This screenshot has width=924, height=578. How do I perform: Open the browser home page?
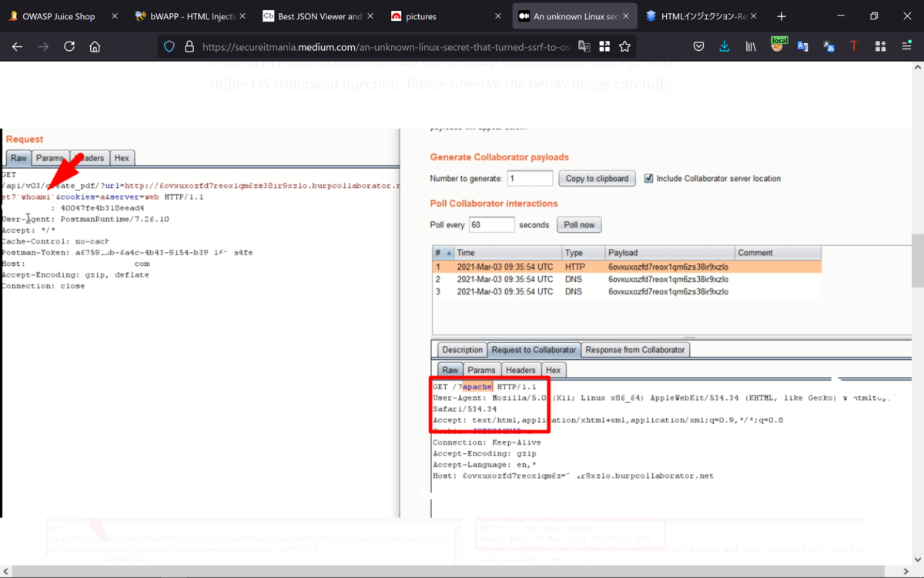coord(95,46)
